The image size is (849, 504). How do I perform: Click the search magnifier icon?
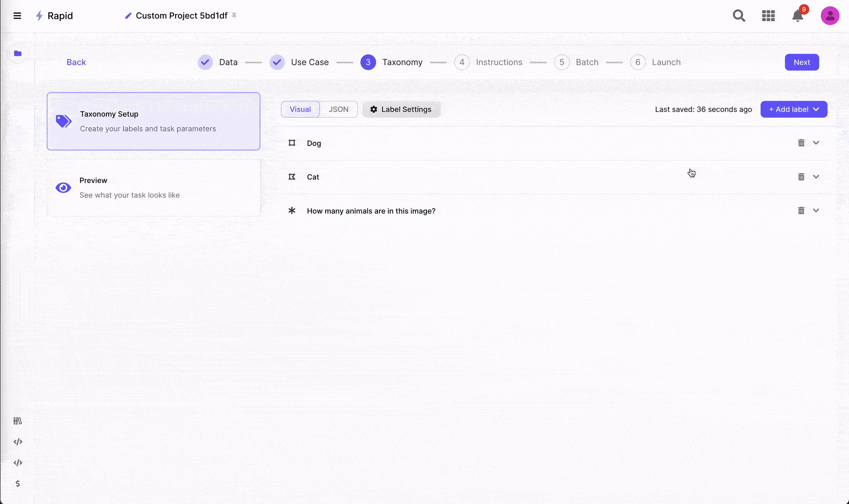(x=739, y=16)
